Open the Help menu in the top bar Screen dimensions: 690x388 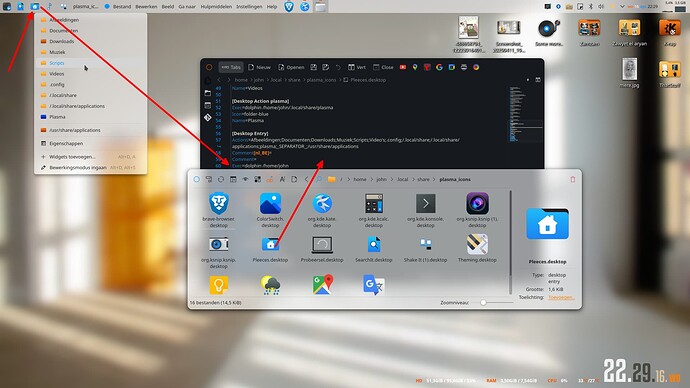pyautogui.click(x=272, y=7)
